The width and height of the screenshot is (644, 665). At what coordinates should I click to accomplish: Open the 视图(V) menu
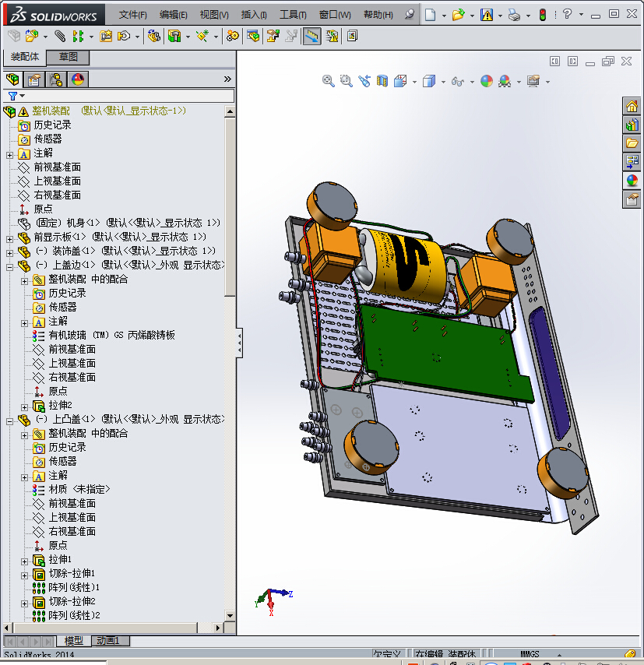[x=214, y=15]
